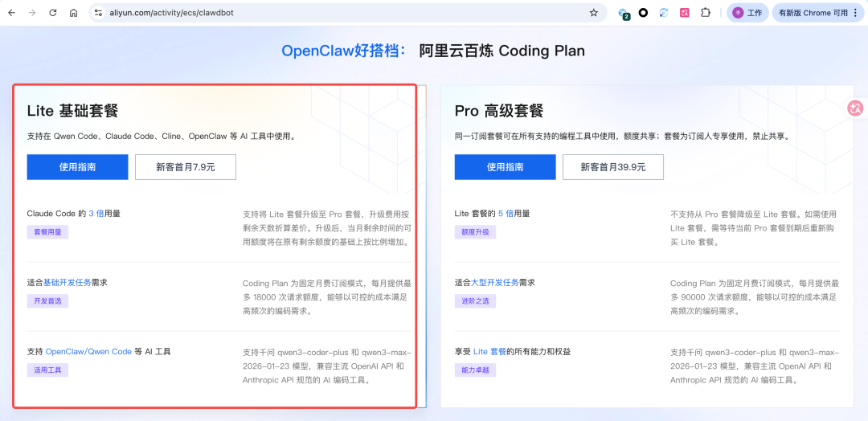Click the 额度升级 tag
The width and height of the screenshot is (868, 421).
click(x=475, y=232)
